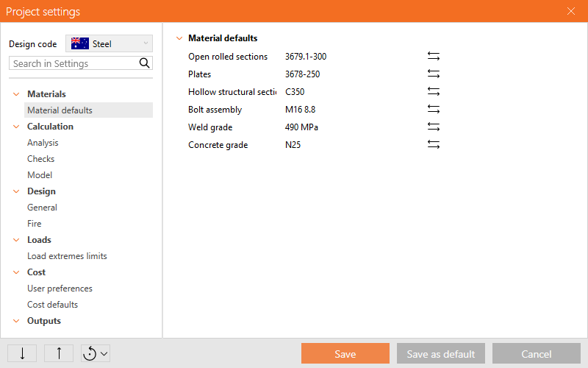This screenshot has width=588, height=368.
Task: Open the reset settings dropdown
Action: click(x=96, y=353)
